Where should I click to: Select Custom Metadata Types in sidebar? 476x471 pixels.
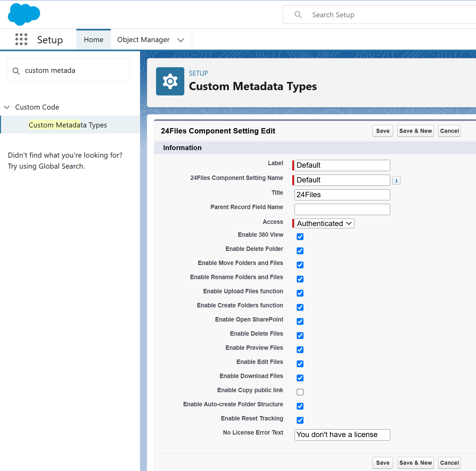[68, 125]
